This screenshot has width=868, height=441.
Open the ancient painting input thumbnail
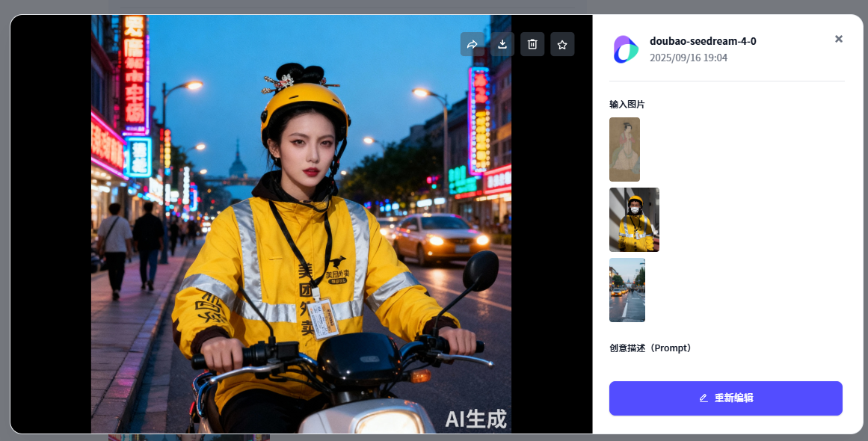click(624, 149)
